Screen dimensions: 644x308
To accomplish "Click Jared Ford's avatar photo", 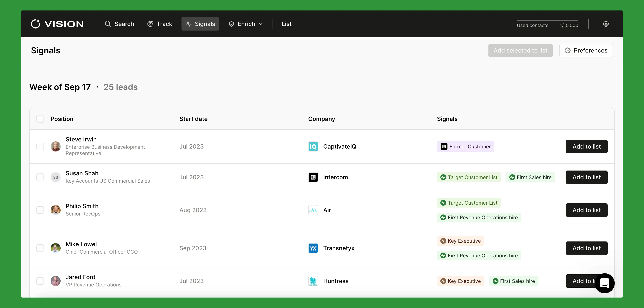I will 55,281.
